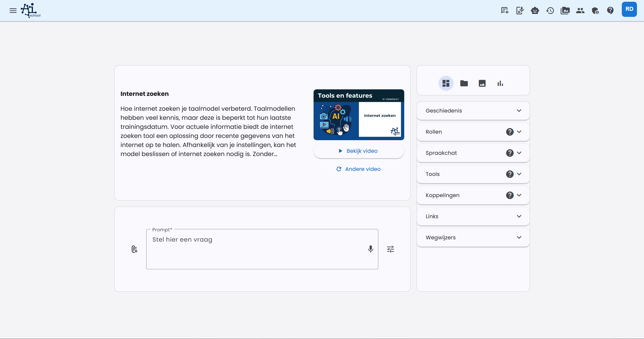The image size is (644, 339).
Task: Open the statistics bar-chart view
Action: (500, 83)
